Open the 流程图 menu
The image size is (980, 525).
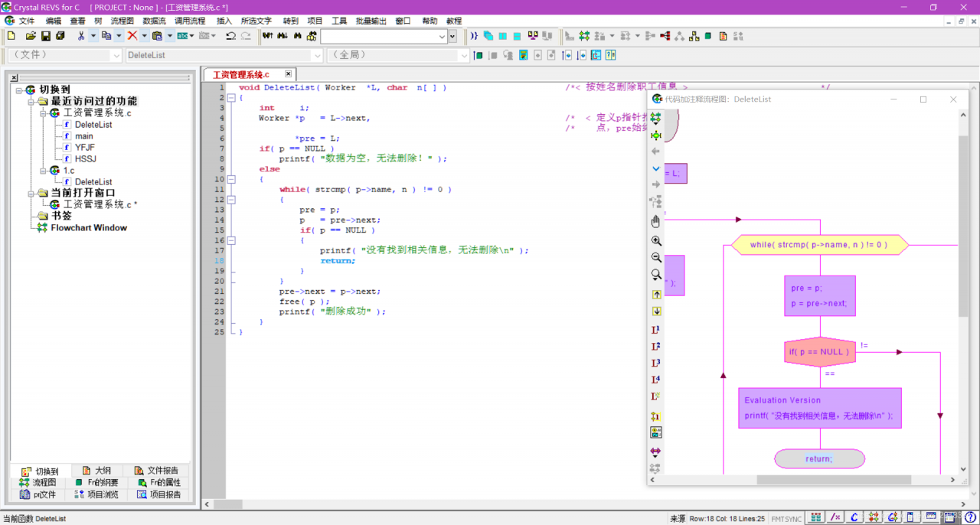coord(122,21)
